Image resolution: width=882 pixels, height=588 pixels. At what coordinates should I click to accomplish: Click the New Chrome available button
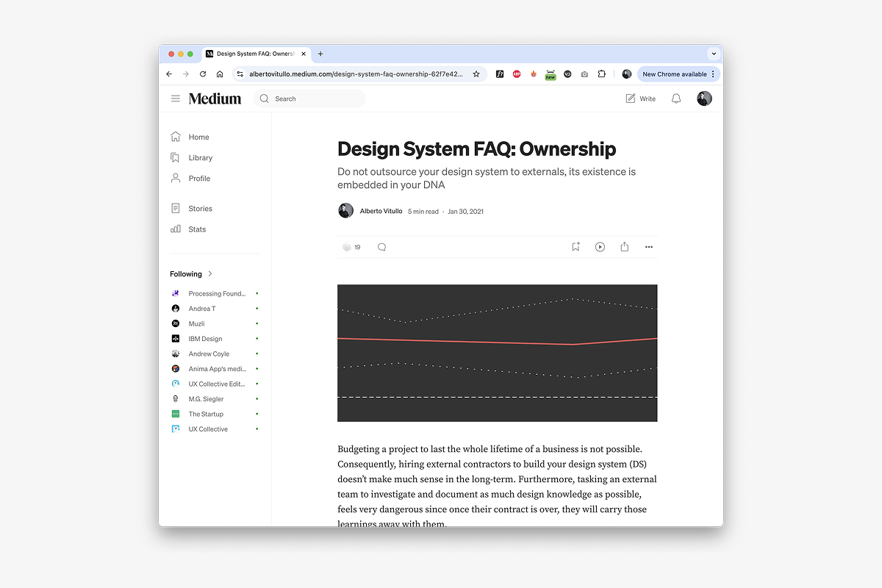point(674,74)
